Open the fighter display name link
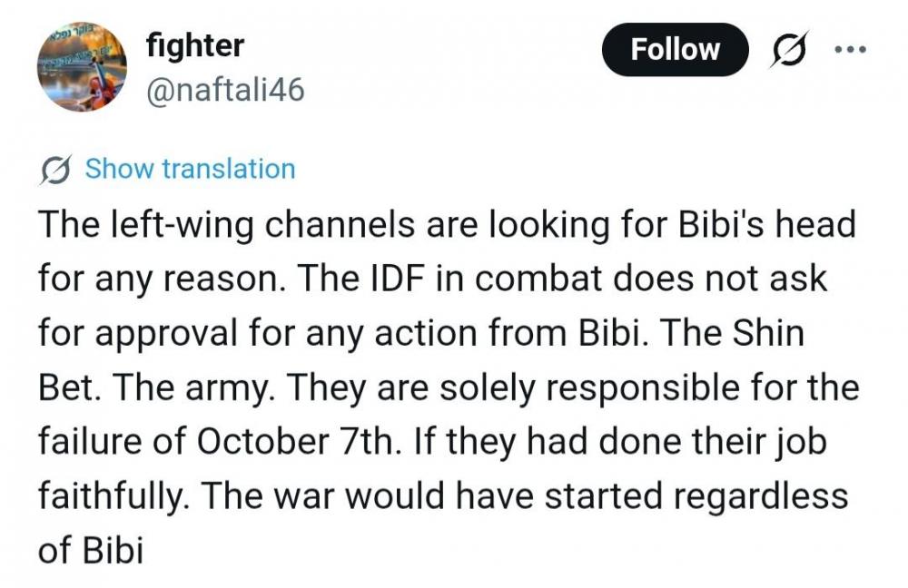Image resolution: width=908 pixels, height=588 pixels. click(x=194, y=45)
